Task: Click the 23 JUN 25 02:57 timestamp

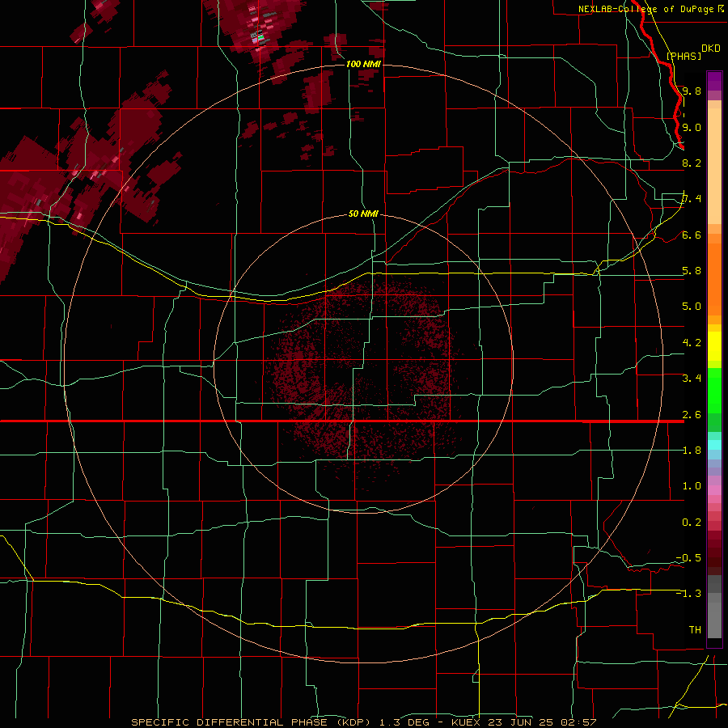Action: click(541, 722)
